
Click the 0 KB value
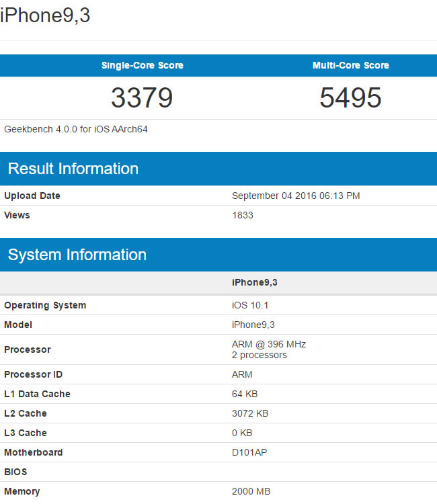pyautogui.click(x=242, y=433)
